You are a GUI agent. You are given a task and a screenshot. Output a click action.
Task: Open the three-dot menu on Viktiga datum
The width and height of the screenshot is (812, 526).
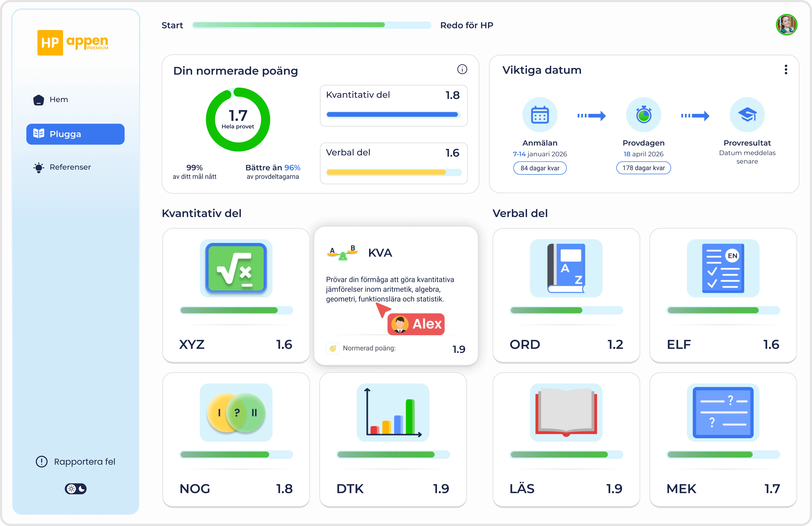[786, 70]
